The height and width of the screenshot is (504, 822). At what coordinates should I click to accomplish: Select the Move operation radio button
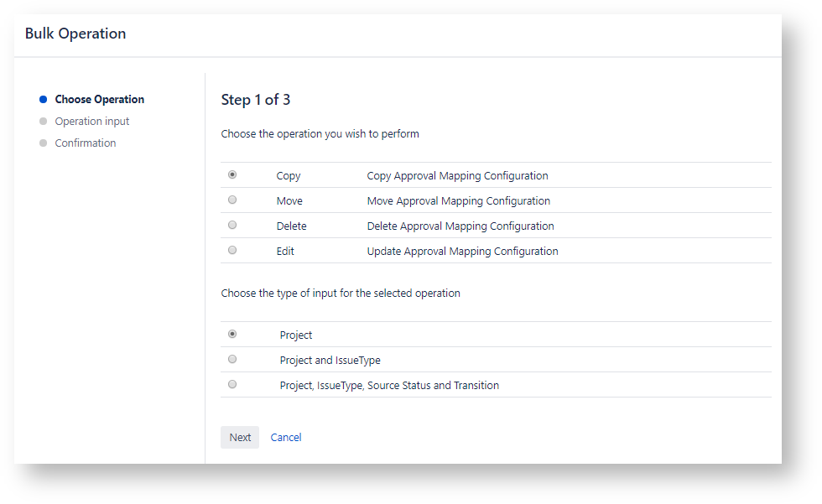tap(232, 200)
